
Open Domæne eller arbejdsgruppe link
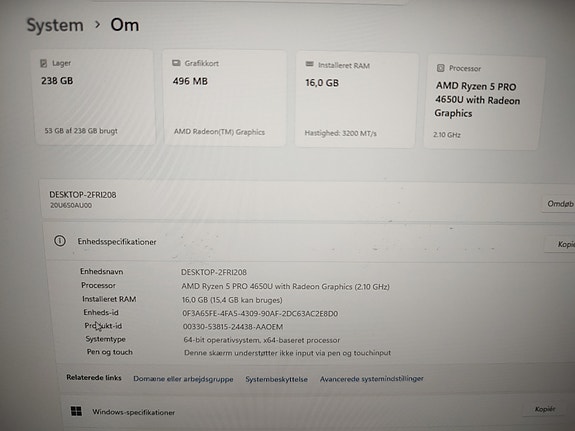coord(183,379)
